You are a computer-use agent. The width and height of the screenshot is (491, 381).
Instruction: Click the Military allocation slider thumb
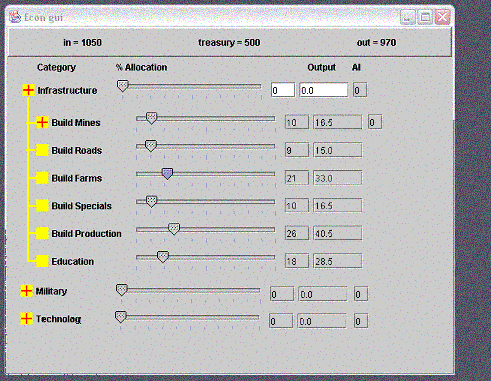[x=122, y=290]
